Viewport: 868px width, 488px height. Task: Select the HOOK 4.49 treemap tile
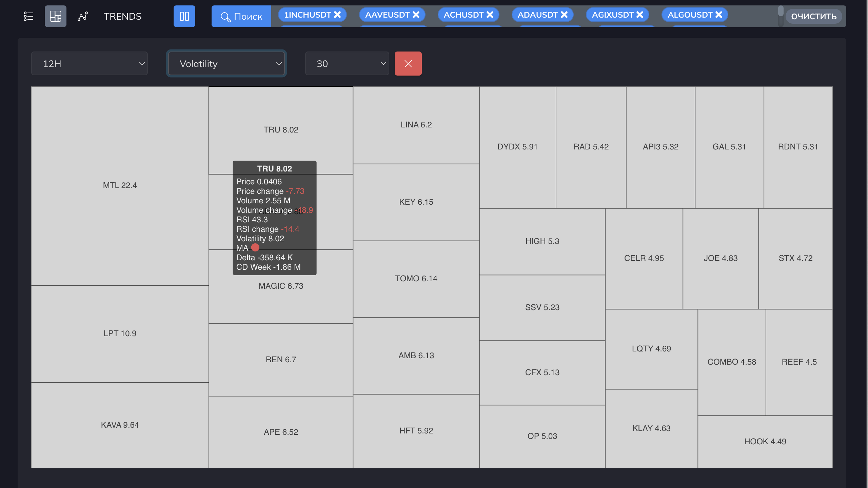click(x=765, y=441)
